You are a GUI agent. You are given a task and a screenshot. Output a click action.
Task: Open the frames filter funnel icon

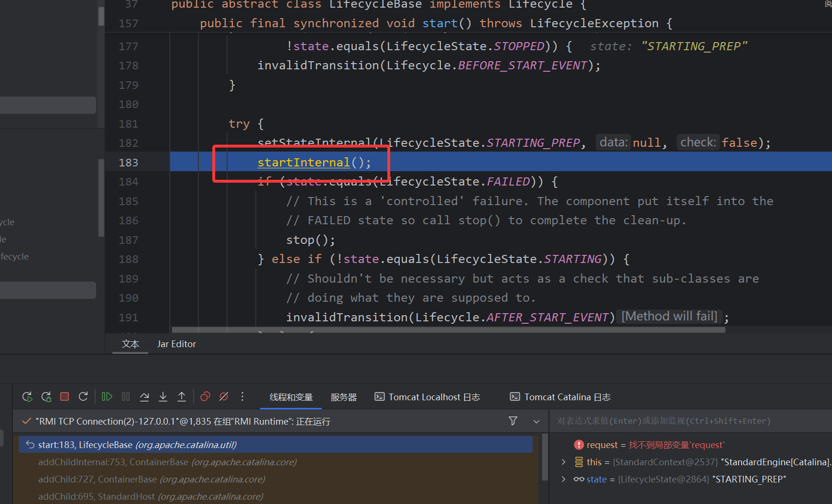tap(513, 421)
